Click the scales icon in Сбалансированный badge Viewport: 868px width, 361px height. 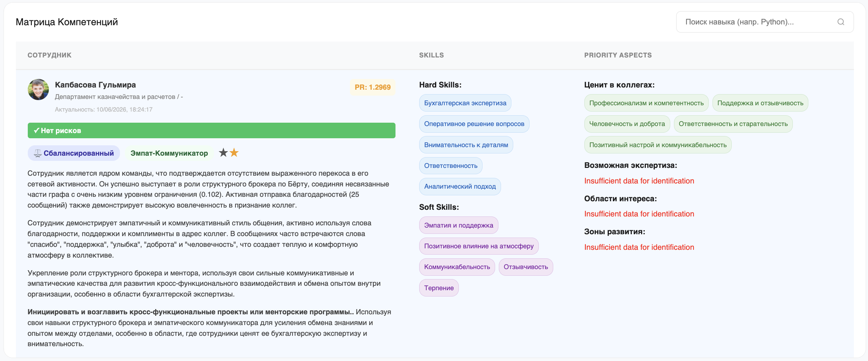pos(37,153)
